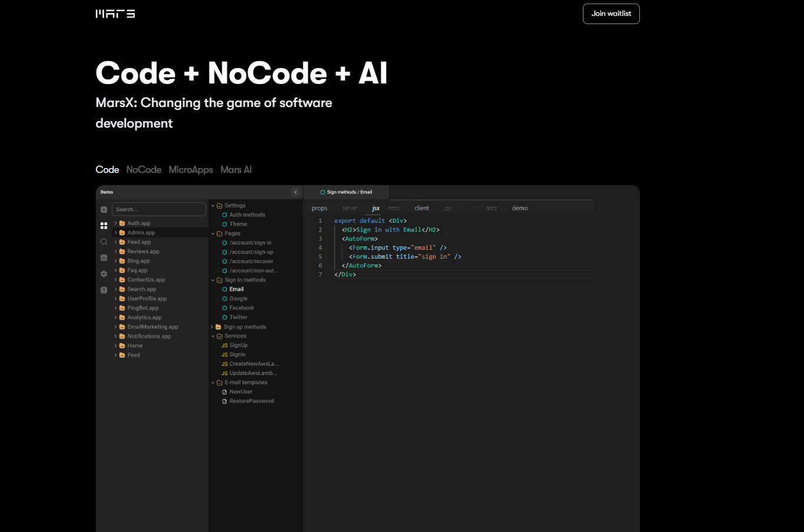
Task: Select the html editor tab
Action: [x=394, y=208]
